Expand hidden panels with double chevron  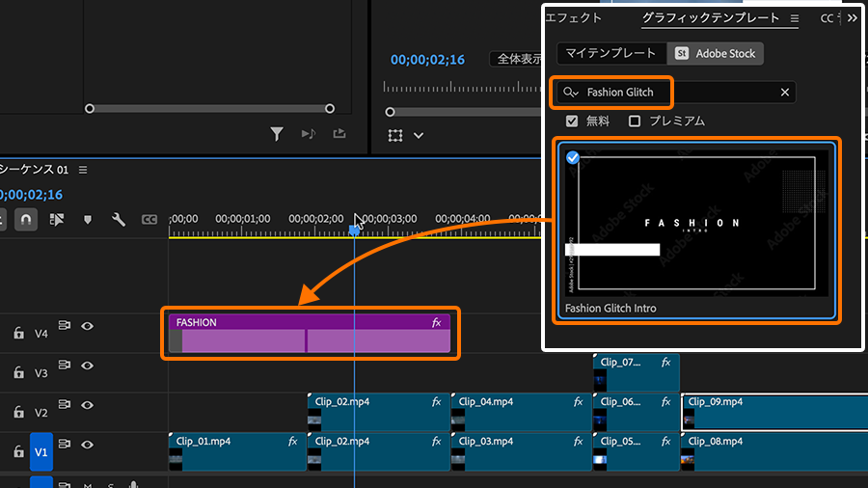[853, 18]
